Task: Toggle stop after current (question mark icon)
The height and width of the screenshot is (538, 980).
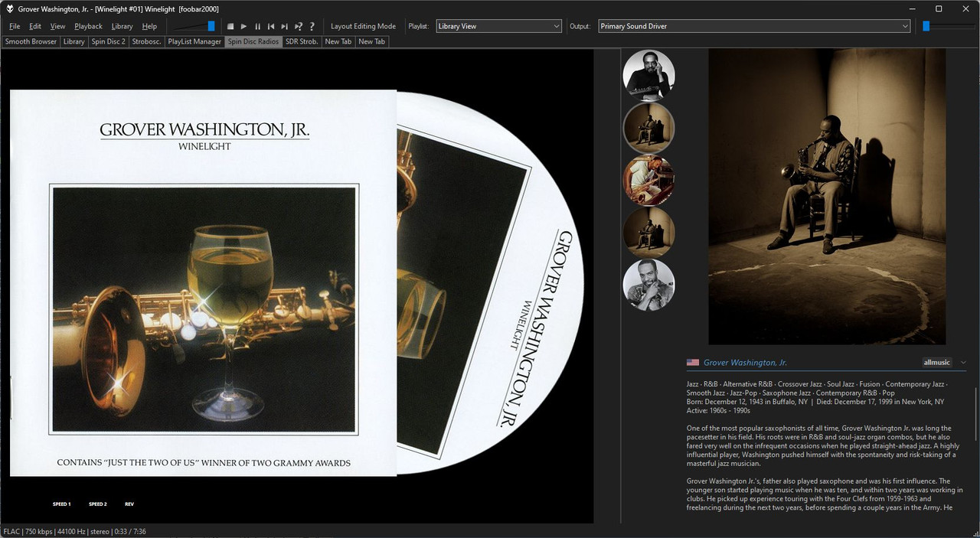Action: tap(312, 26)
